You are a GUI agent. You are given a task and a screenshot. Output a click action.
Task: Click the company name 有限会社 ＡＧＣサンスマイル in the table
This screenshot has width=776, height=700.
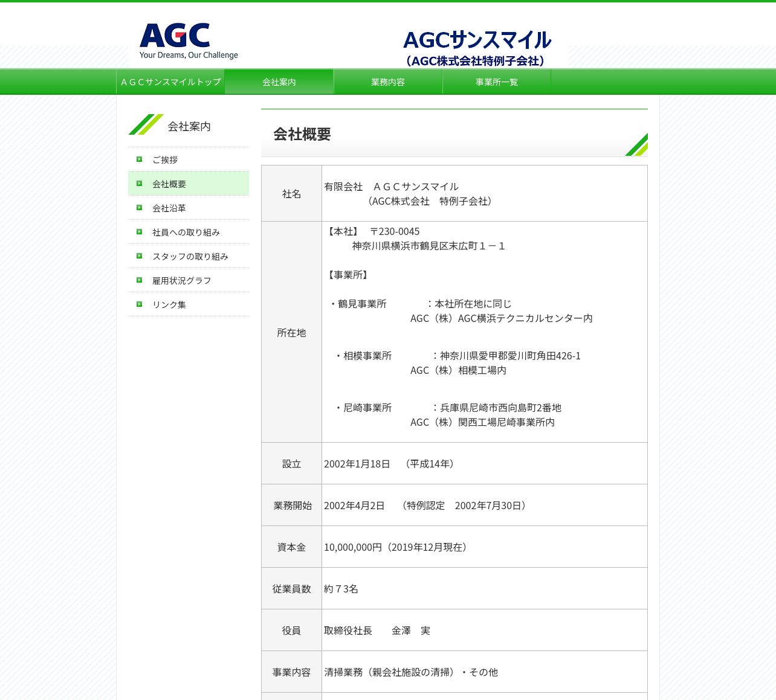coord(391,187)
